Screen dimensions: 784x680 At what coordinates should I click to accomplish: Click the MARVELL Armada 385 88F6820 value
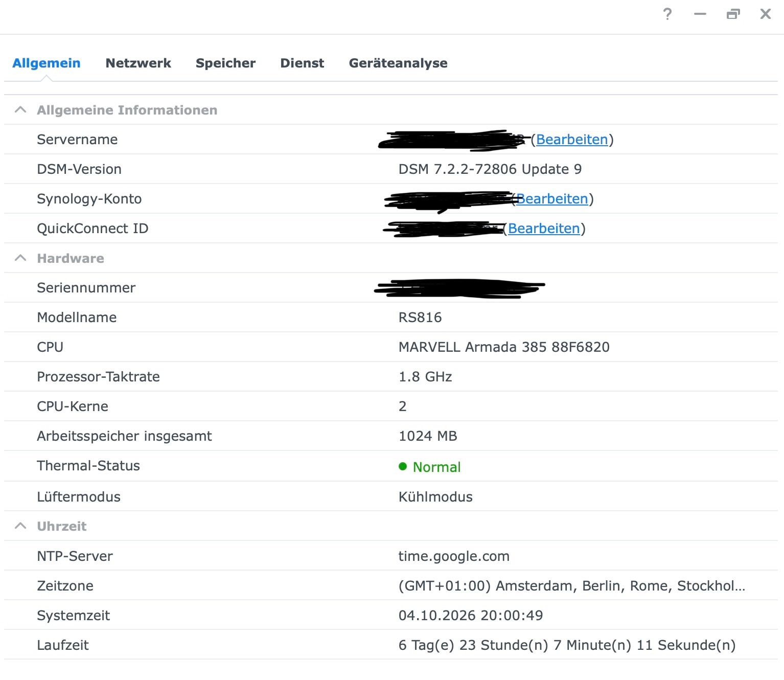(x=504, y=347)
